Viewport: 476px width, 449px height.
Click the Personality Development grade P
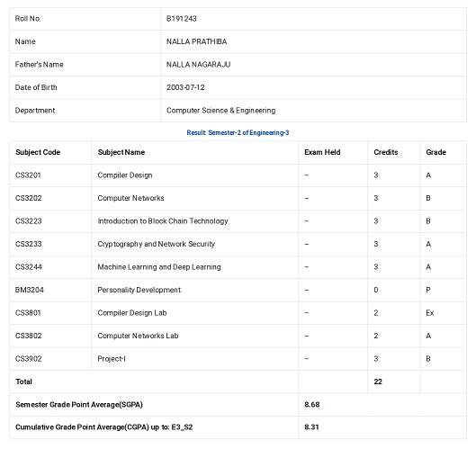pyautogui.click(x=428, y=290)
